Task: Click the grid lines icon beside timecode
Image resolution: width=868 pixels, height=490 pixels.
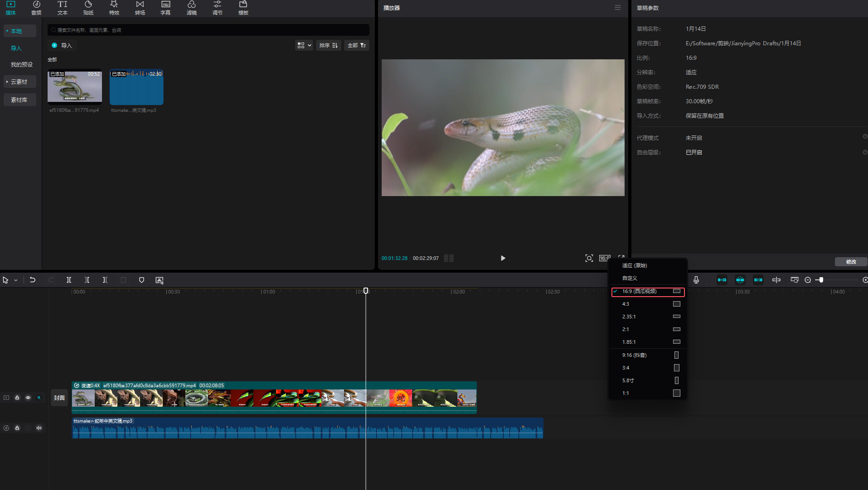Action: tap(449, 258)
